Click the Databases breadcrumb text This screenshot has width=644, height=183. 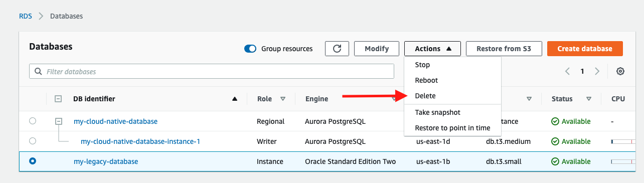[67, 16]
